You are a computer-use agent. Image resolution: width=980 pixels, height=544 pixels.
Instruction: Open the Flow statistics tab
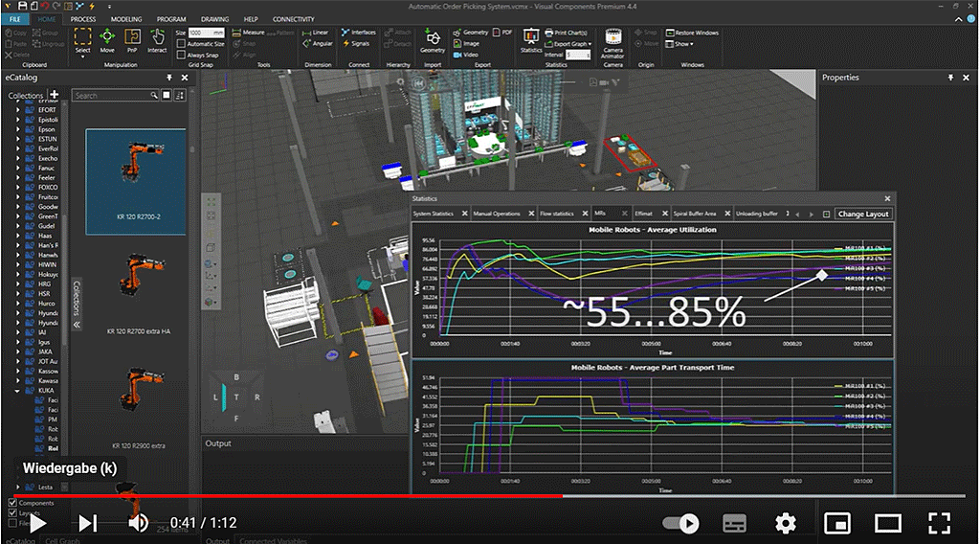(x=555, y=214)
